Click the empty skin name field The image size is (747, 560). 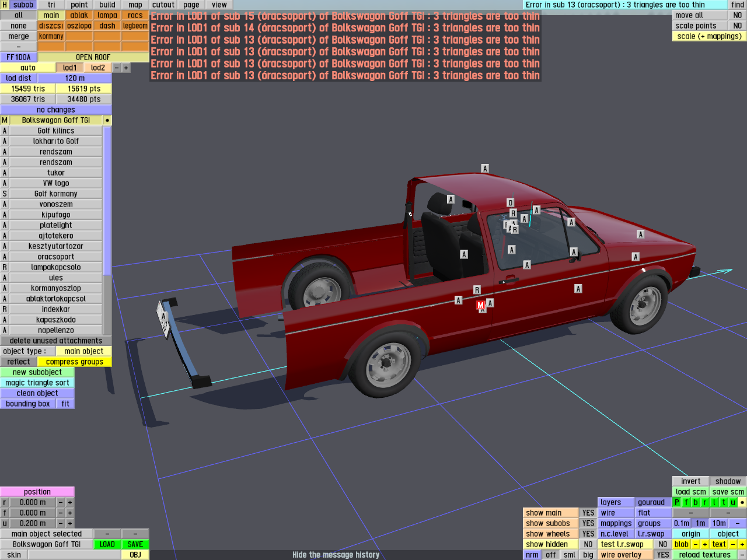(75, 555)
